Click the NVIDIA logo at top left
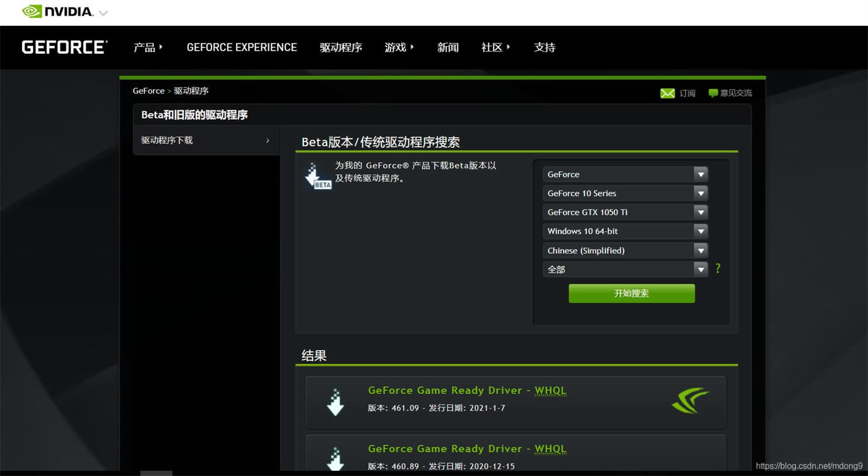Viewport: 868px width, 476px height. tap(58, 12)
